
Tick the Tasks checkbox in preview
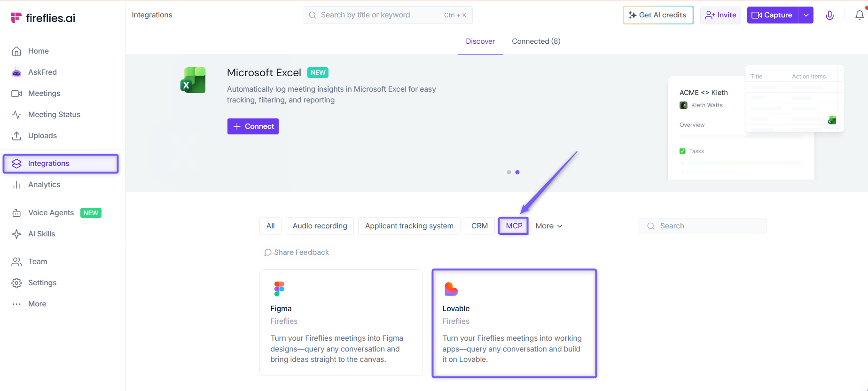coord(682,151)
